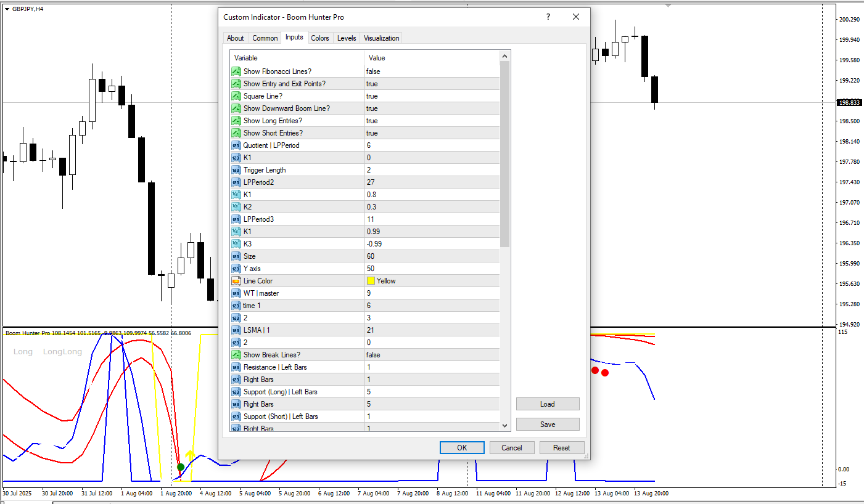
Task: Click the value 27 for LPPeriod2
Action: point(370,182)
